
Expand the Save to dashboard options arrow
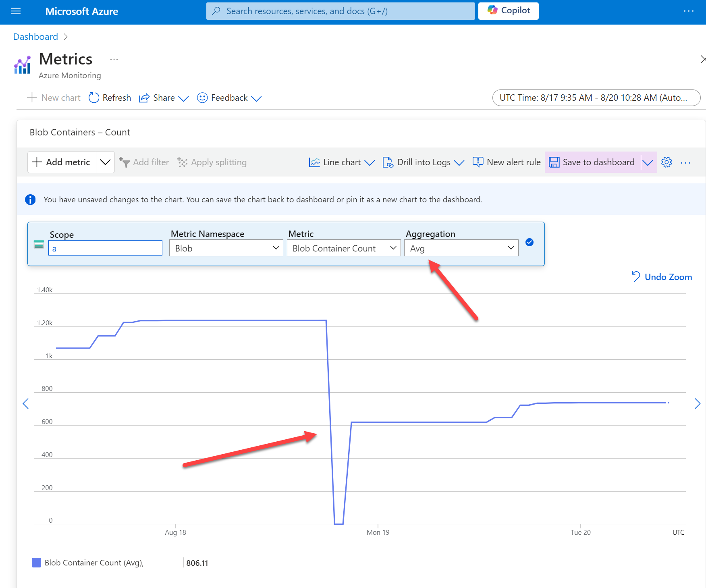pos(648,162)
